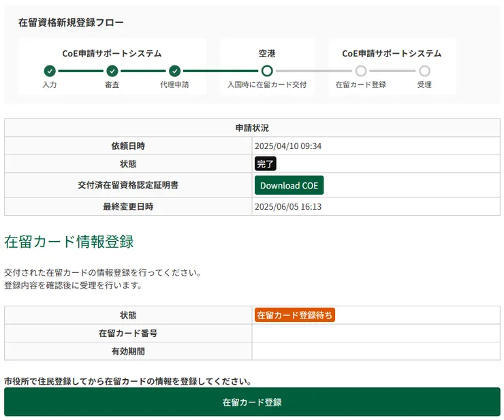Click the 申請状況 table header
This screenshot has height=420, width=504.
pyautogui.click(x=252, y=128)
